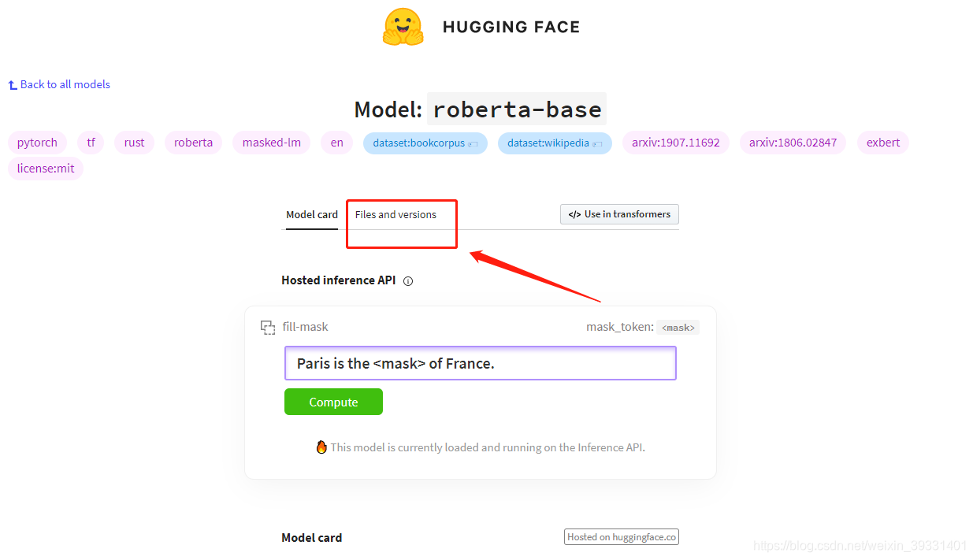Viewport: 973px width, 560px height.
Task: Select the en language tag
Action: click(x=336, y=143)
